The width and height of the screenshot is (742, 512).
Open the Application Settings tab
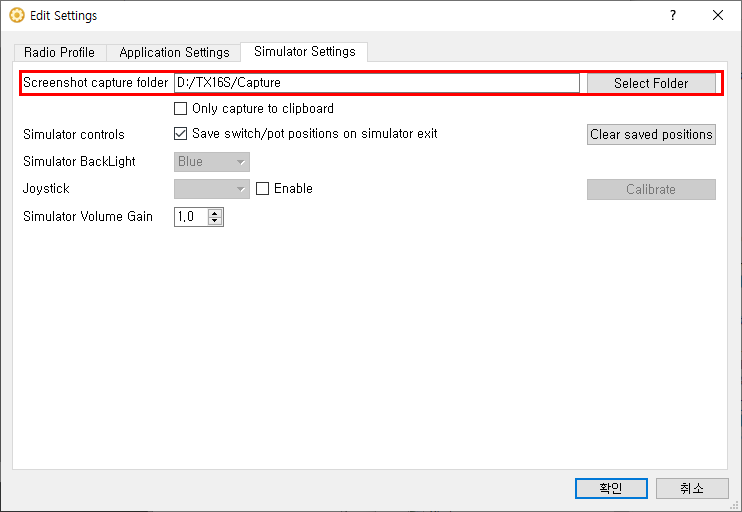(174, 53)
